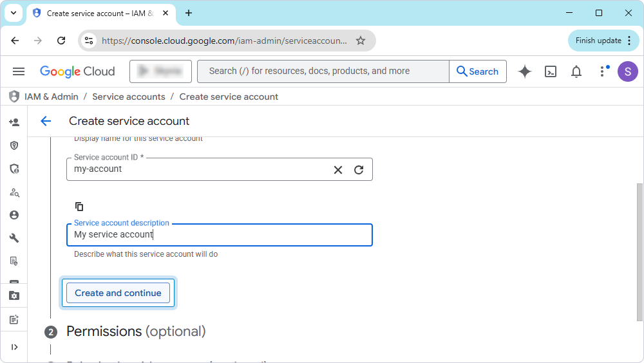Image resolution: width=644 pixels, height=363 pixels.
Task: Open a new browser tab
Action: (189, 13)
